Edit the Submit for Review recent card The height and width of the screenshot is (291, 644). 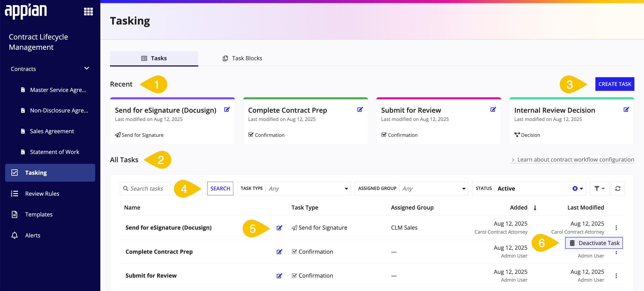pyautogui.click(x=493, y=109)
